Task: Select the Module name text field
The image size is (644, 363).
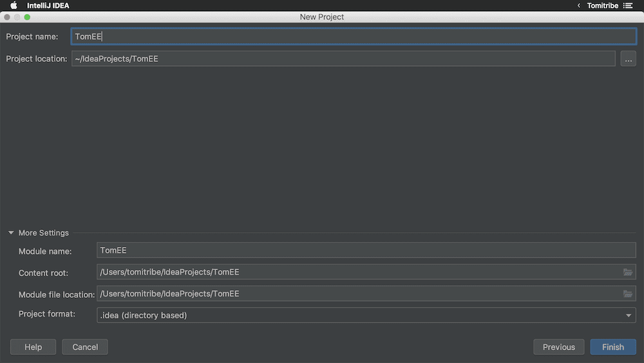Action: (x=366, y=250)
